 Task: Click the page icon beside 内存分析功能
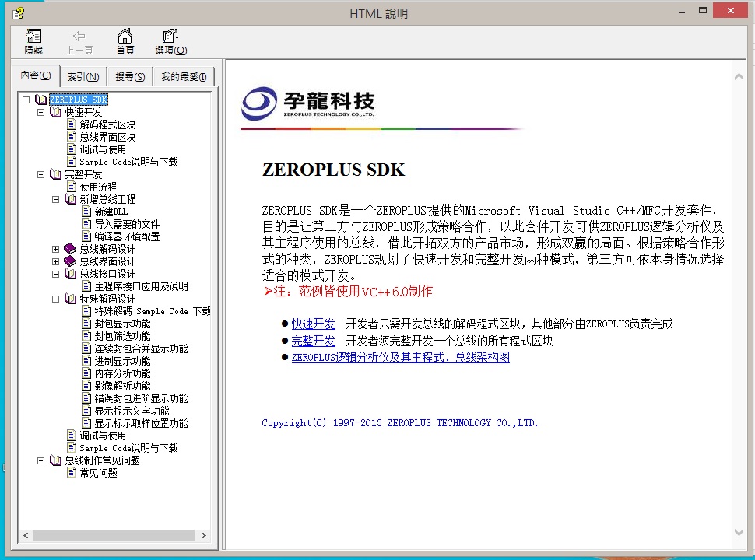86,373
